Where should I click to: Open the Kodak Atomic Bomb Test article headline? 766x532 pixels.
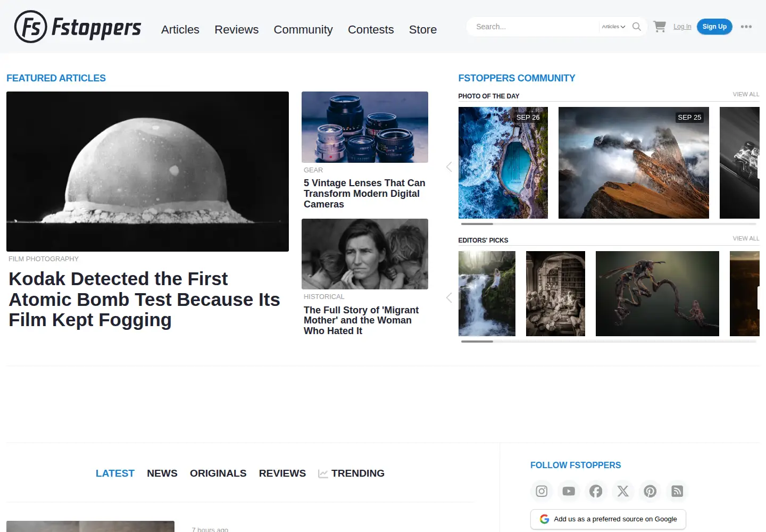coord(144,300)
